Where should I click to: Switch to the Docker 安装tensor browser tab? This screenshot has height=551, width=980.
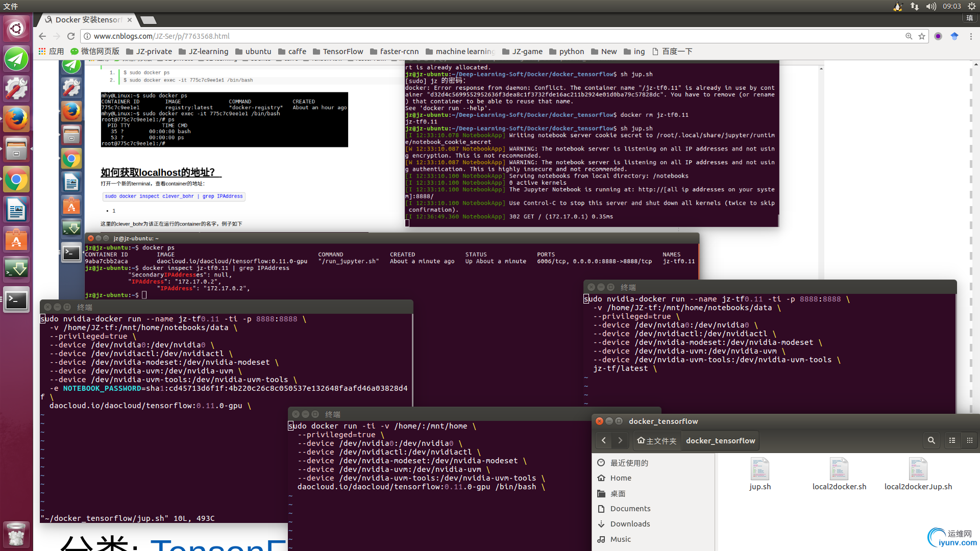pos(88,20)
